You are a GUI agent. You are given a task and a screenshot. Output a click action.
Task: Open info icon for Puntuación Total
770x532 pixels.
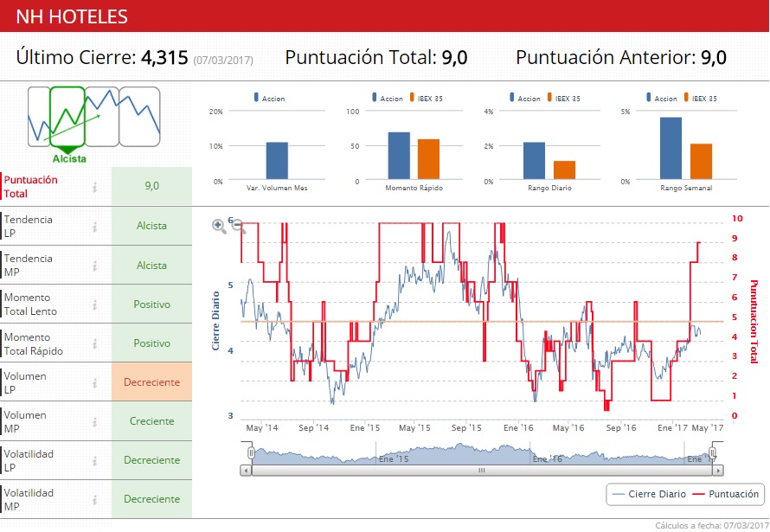(95, 187)
